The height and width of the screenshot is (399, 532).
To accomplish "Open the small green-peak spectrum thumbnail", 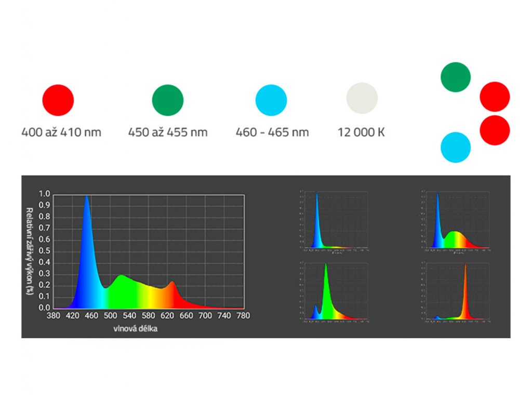I will point(334,292).
